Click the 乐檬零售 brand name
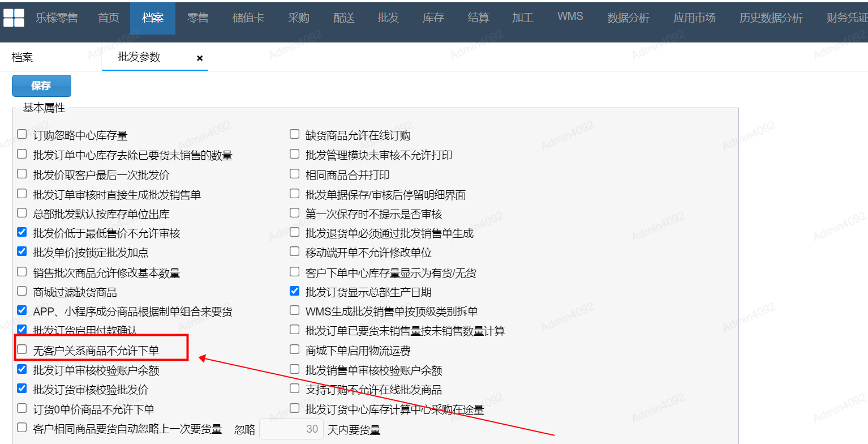 [57, 18]
